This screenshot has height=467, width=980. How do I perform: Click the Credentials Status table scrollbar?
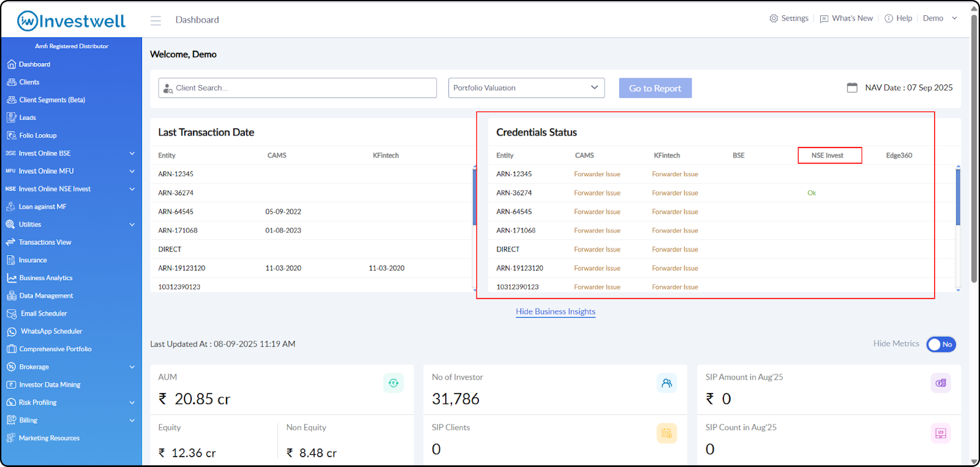(x=958, y=196)
